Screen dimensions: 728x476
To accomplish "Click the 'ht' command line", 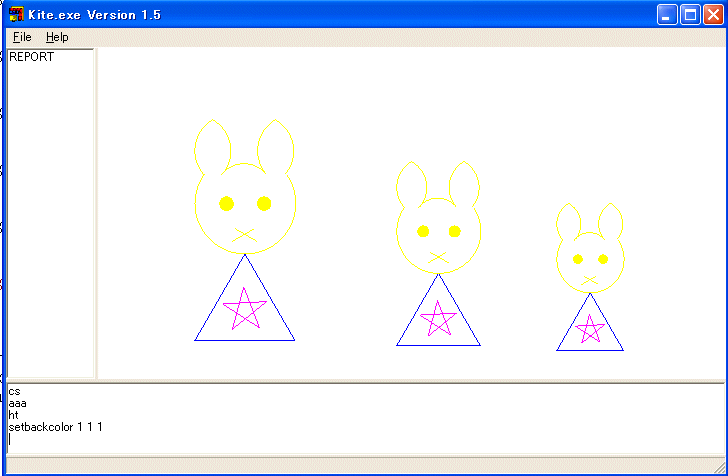I will click(x=13, y=415).
